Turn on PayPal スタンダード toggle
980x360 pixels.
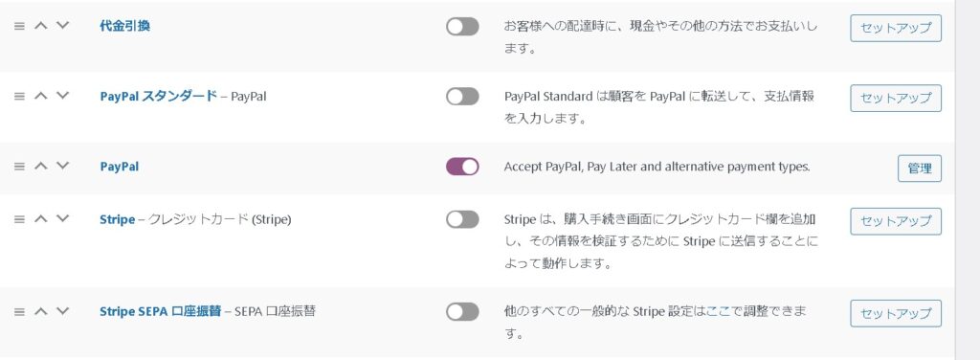coord(462,97)
